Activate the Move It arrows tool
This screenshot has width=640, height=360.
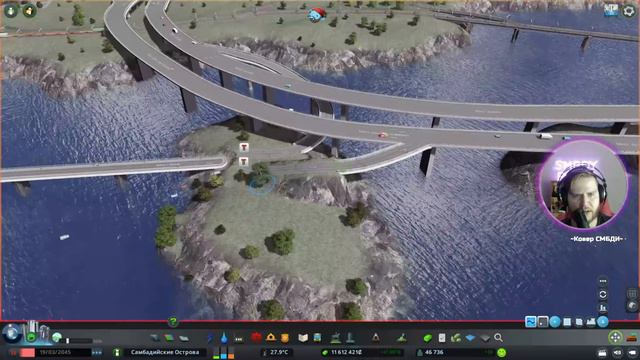click(x=615, y=338)
